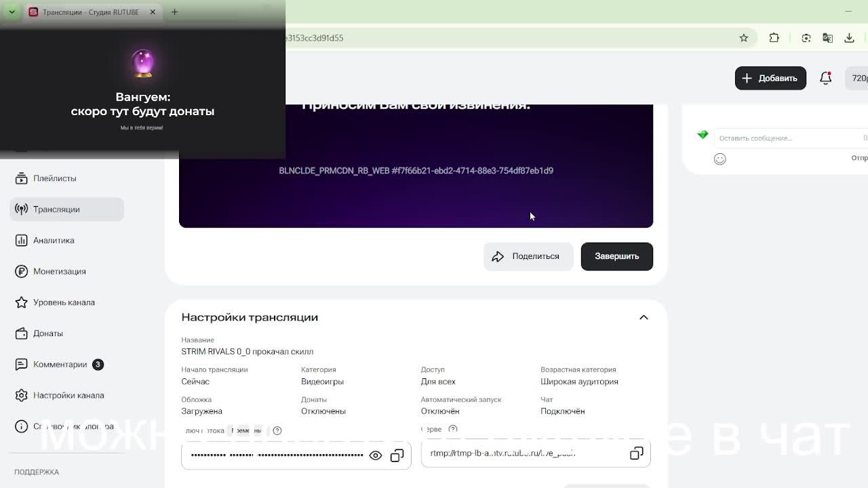The height and width of the screenshot is (488, 868).
Task: Click the Сейчас start time value
Action: 195,382
